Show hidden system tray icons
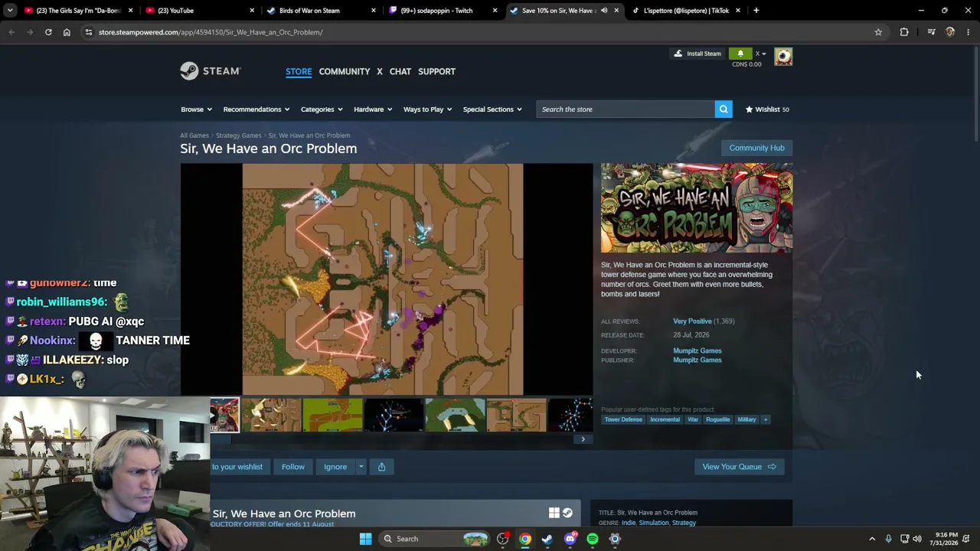 coord(871,539)
